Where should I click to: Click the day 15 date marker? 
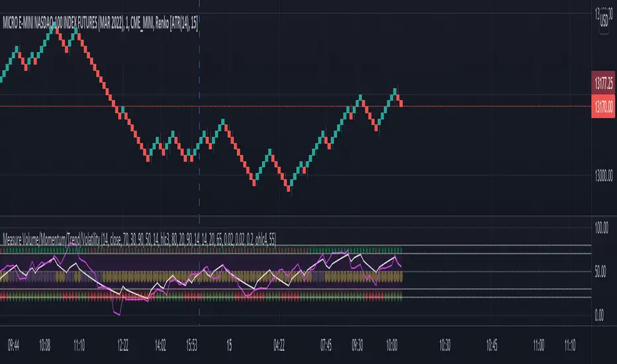(229, 345)
